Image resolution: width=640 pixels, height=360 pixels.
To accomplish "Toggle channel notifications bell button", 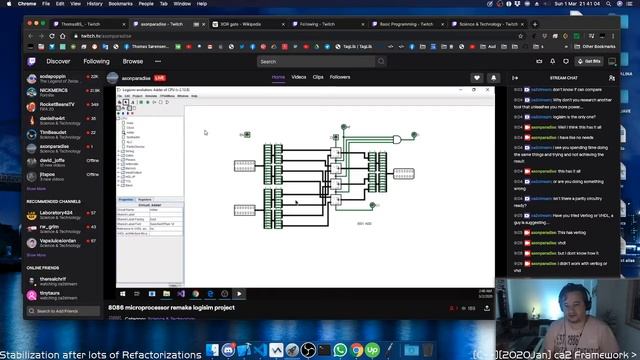I will (x=493, y=78).
